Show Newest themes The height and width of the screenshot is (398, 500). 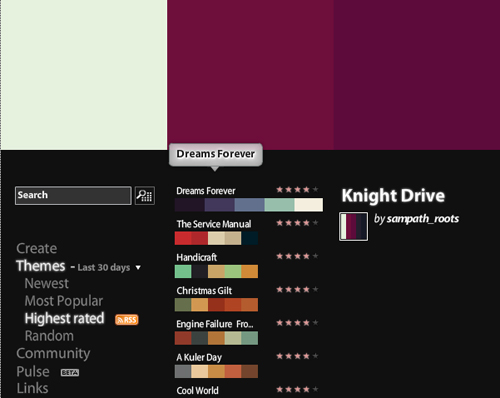coord(47,283)
